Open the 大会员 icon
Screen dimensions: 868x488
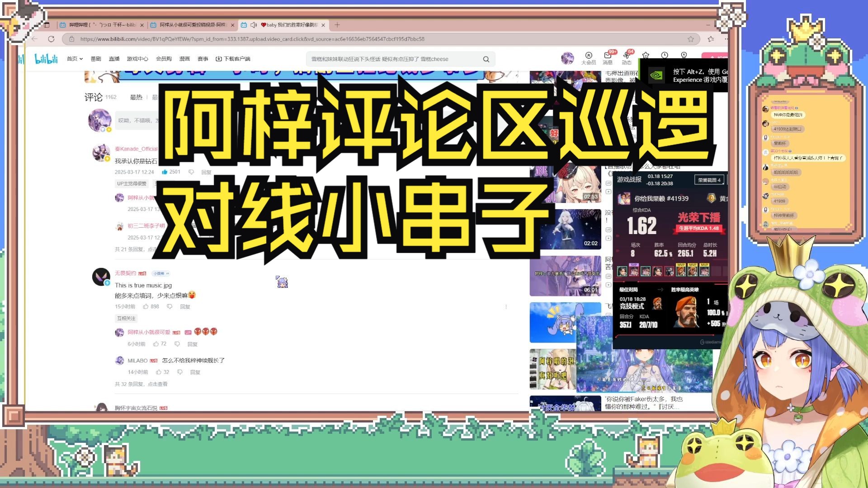pyautogui.click(x=588, y=58)
